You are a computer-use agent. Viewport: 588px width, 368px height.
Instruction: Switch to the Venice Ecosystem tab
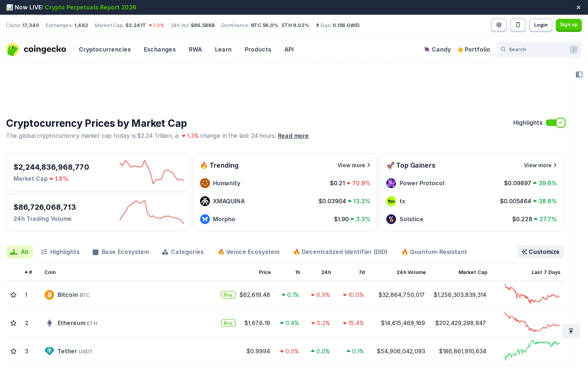point(249,252)
